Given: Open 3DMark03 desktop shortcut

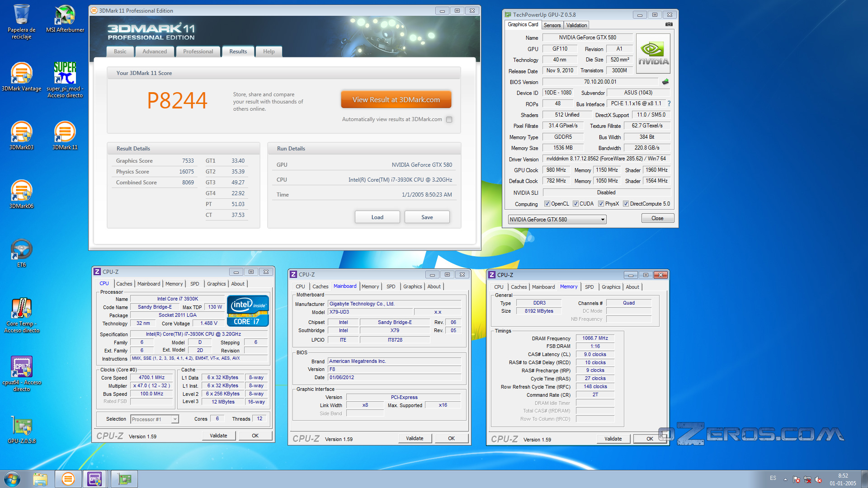Looking at the screenshot, I should click(x=21, y=136).
